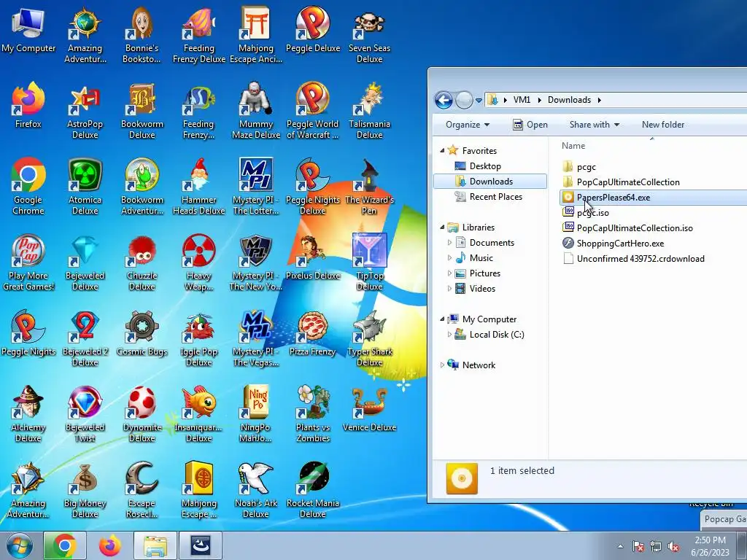
Task: Open Bejeweled Twist desktop shortcut
Action: (x=85, y=414)
